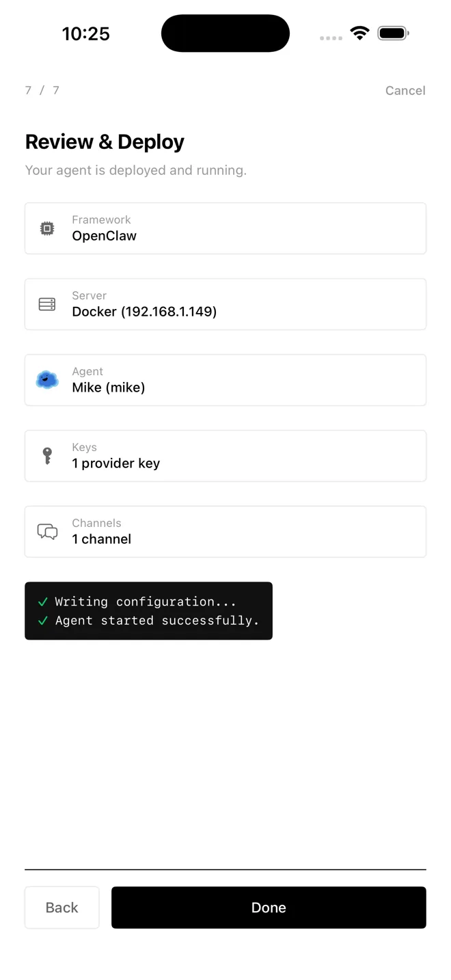Tap Mike's blue cloud avatar

[x=47, y=380]
